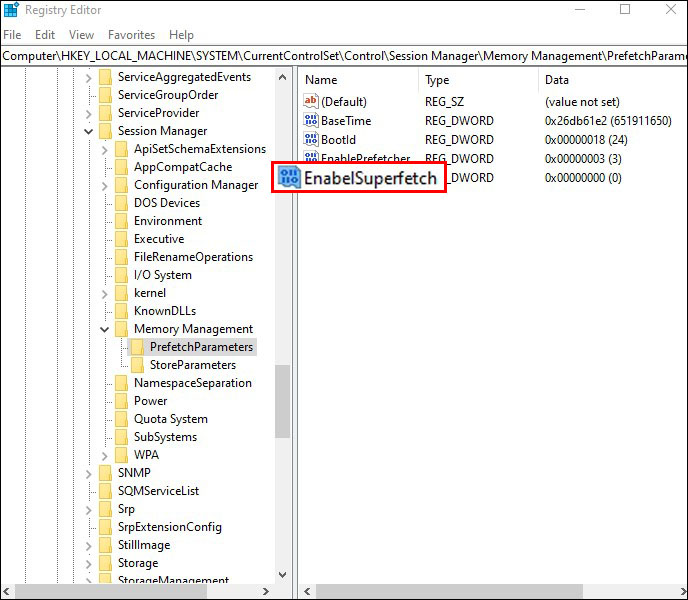This screenshot has width=688, height=600.
Task: Open the Help menu
Action: pos(181,35)
